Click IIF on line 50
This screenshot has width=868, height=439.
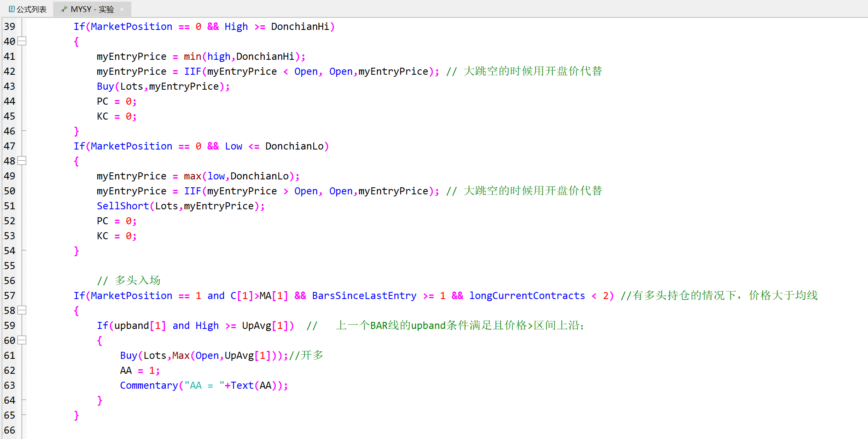click(192, 191)
